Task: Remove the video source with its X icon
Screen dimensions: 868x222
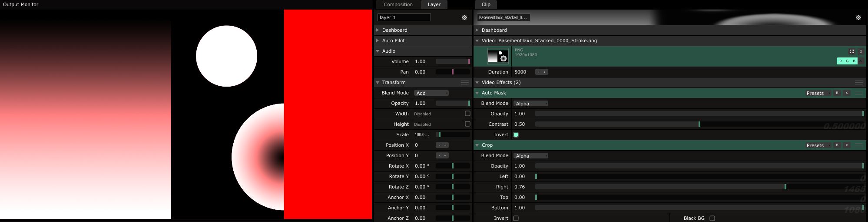Action: [861, 51]
